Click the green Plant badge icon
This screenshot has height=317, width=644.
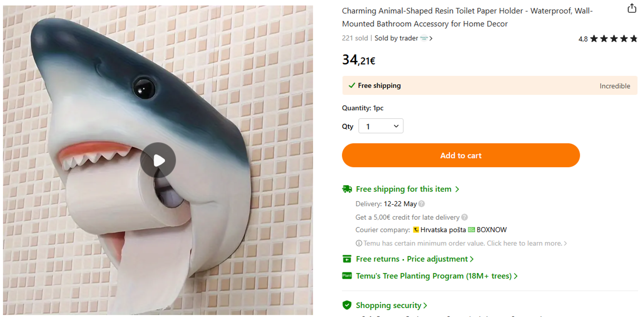(347, 276)
